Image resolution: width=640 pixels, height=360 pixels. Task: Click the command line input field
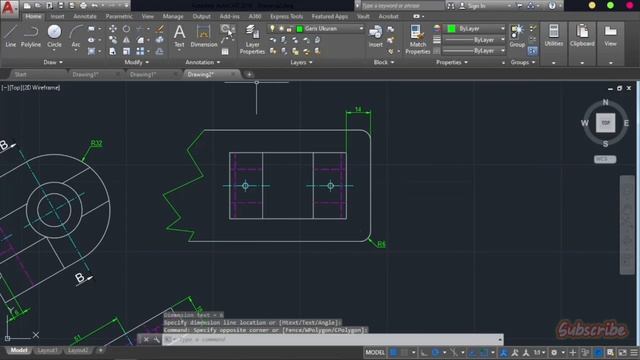pos(333,340)
